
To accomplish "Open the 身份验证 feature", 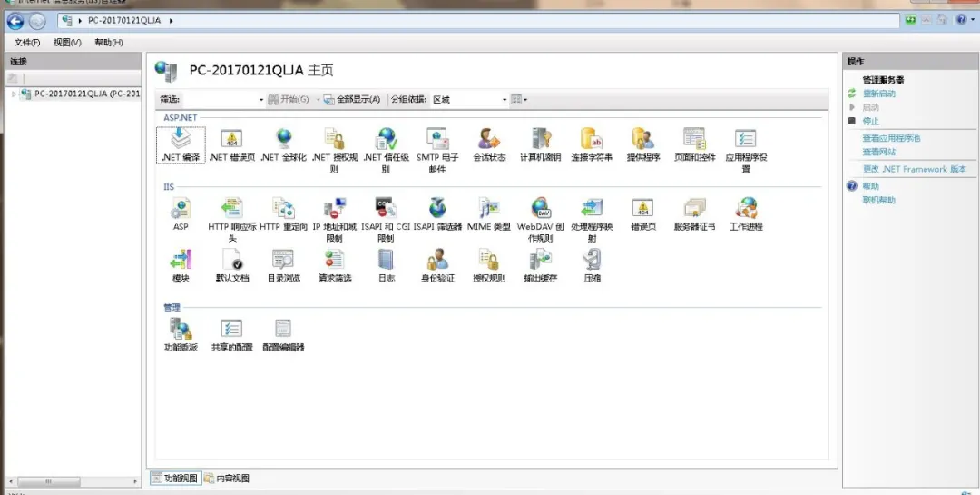I will click(437, 266).
